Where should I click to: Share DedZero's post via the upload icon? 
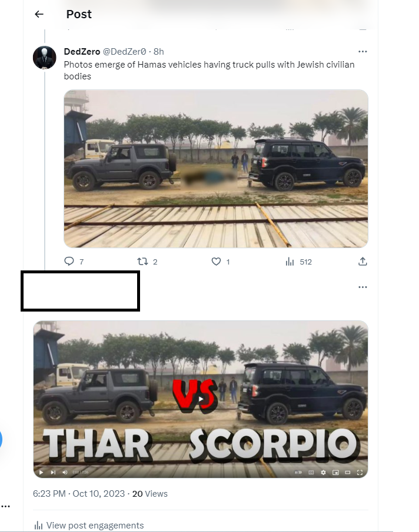coord(363,261)
